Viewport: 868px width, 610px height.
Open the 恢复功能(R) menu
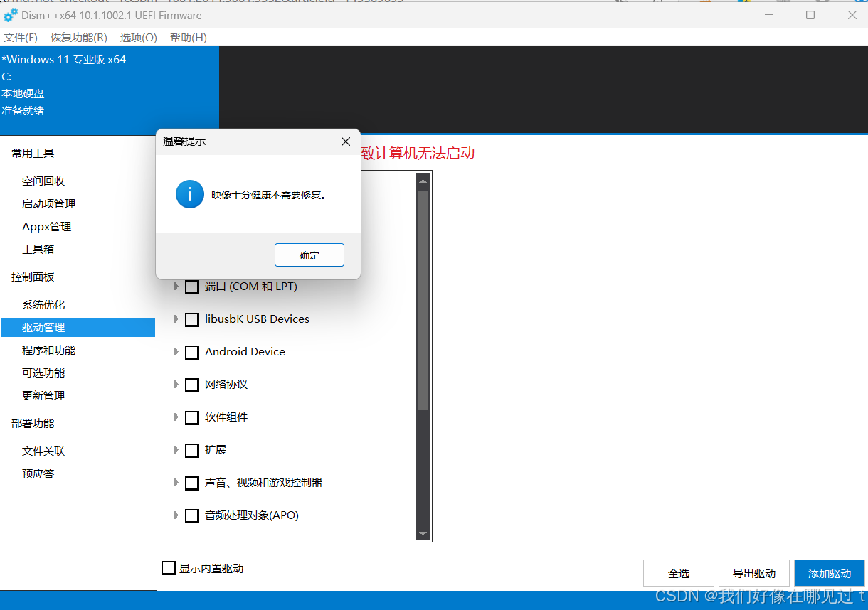point(79,37)
